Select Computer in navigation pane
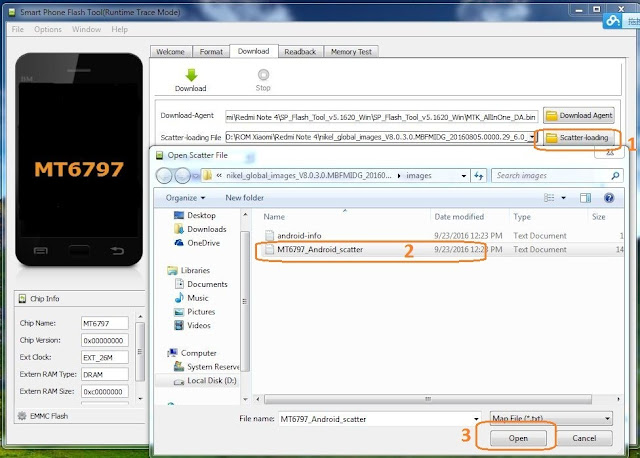640x458 pixels. [x=192, y=353]
